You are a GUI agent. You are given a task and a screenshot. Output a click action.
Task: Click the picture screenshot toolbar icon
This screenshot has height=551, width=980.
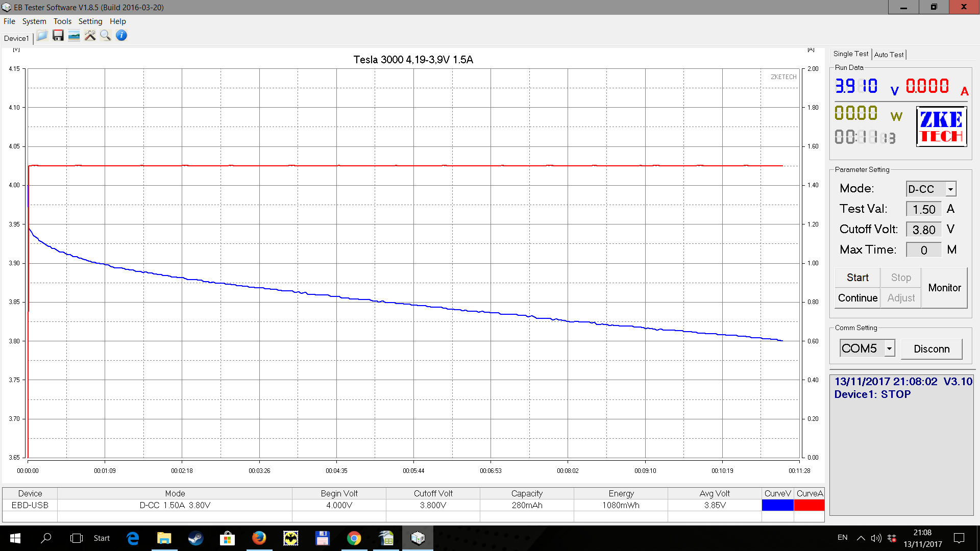(x=74, y=36)
